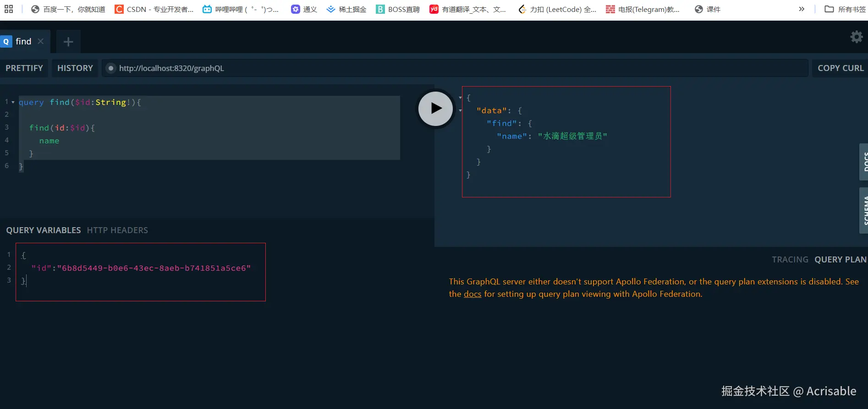Click the PRETTIFY button
Image resolution: width=868 pixels, height=409 pixels.
point(24,68)
